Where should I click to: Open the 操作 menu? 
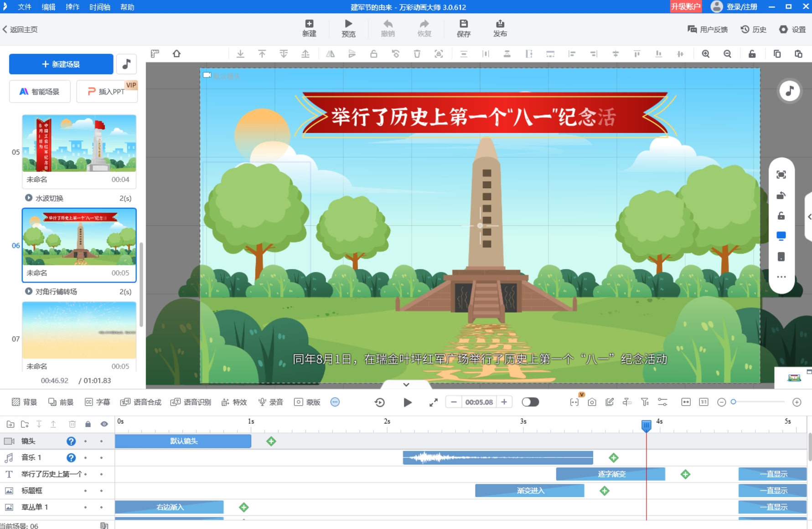pyautogui.click(x=72, y=7)
